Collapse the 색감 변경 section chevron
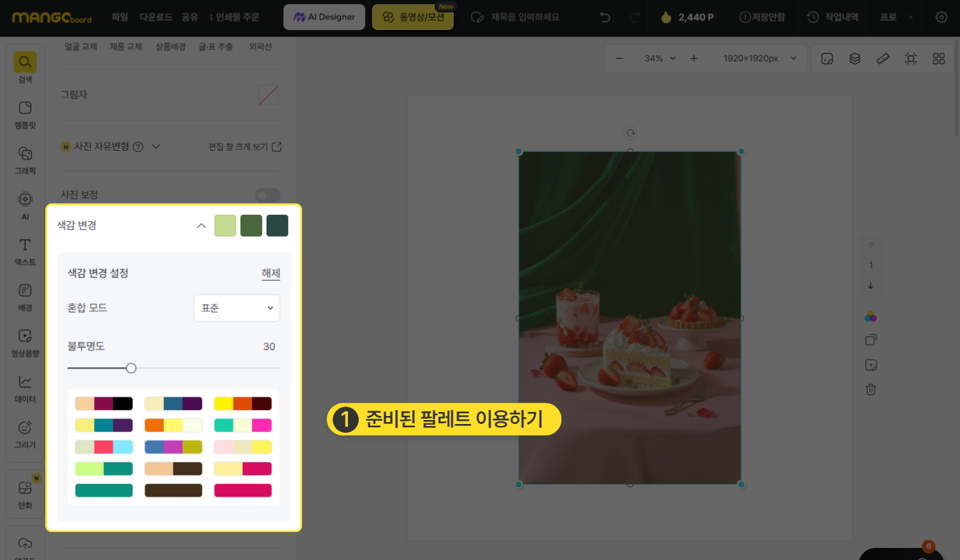960x560 pixels. coord(201,225)
